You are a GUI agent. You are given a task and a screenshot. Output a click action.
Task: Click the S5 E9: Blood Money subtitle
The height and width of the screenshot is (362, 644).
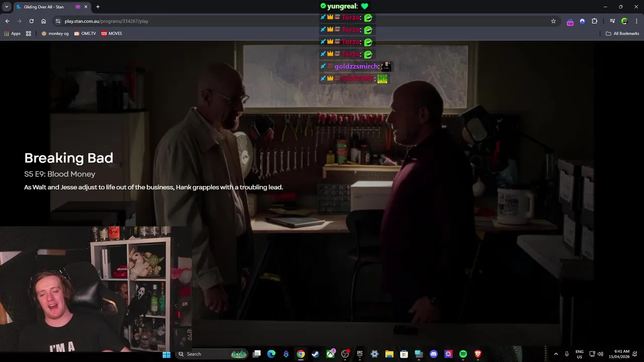coord(59,174)
